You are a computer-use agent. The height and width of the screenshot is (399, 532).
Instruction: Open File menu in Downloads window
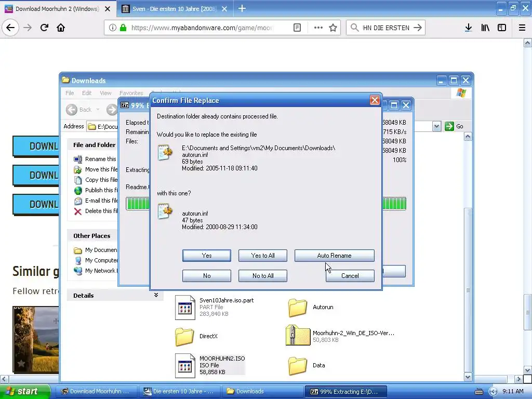tap(70, 93)
